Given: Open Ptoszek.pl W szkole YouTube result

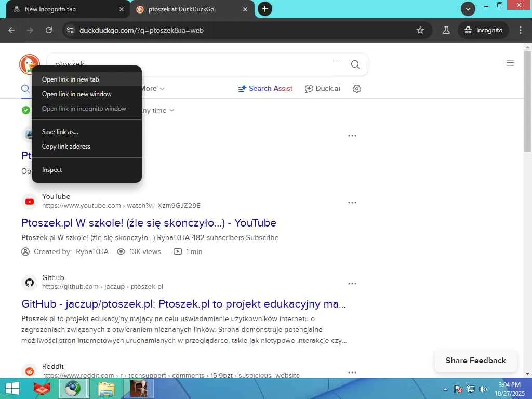Looking at the screenshot, I should pyautogui.click(x=149, y=222).
